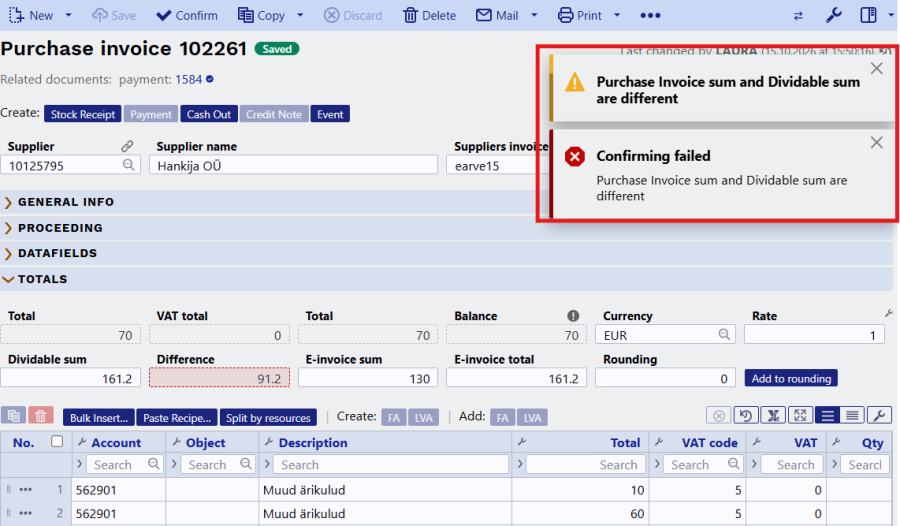
Task: Search supplier with magnifier icon
Action: [x=129, y=165]
